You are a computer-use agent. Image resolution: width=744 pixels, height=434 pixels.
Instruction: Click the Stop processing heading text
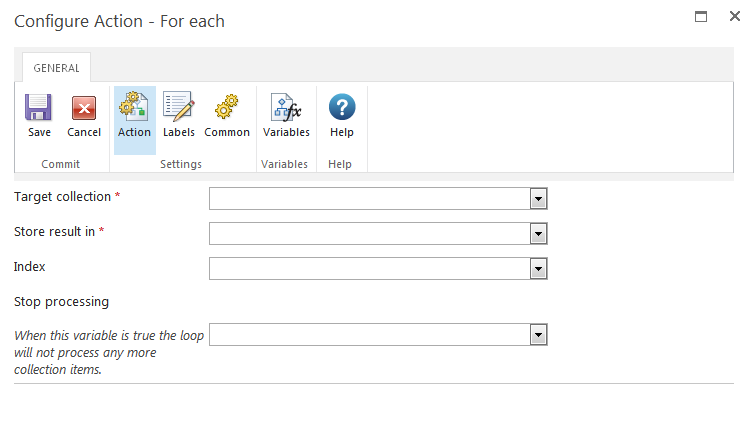(x=61, y=301)
